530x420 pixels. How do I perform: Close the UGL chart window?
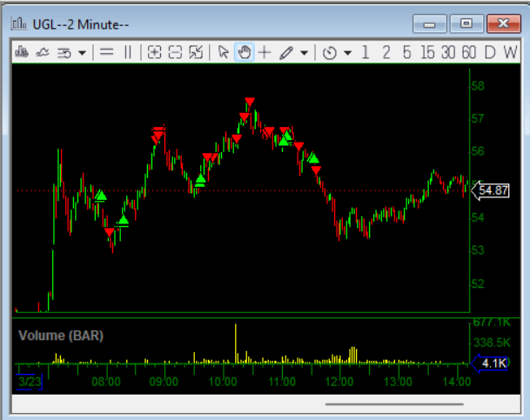[x=504, y=23]
